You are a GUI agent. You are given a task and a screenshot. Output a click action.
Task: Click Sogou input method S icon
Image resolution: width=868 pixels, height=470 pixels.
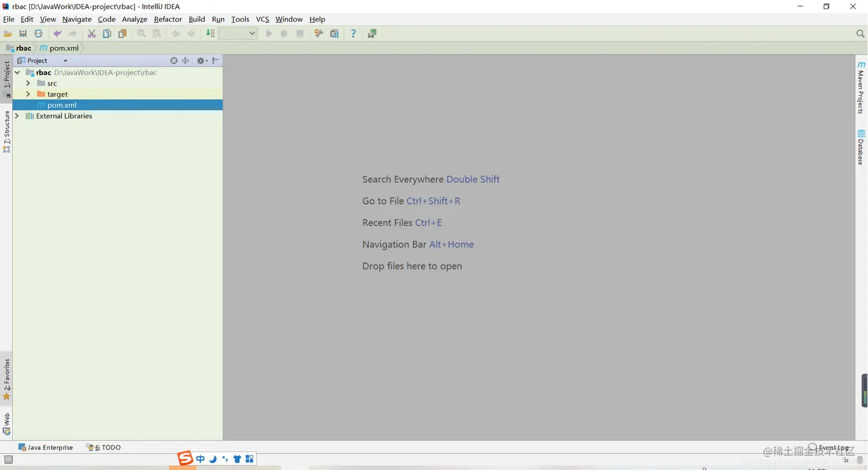coord(185,458)
